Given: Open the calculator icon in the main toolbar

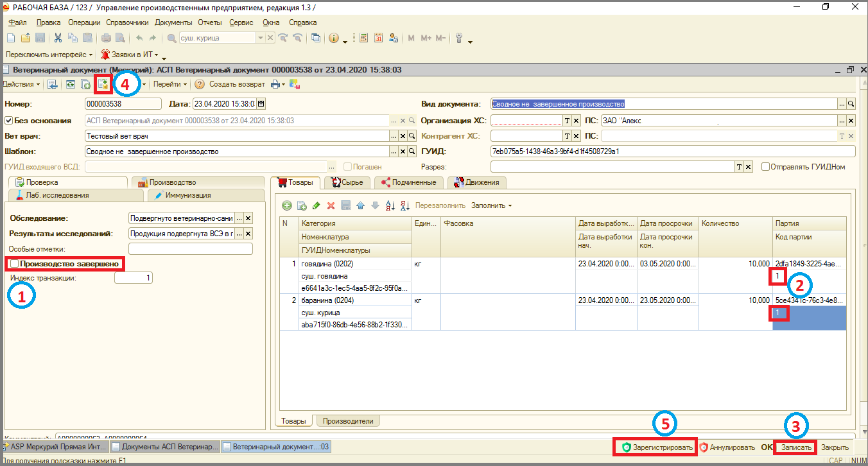Looking at the screenshot, I should [363, 38].
